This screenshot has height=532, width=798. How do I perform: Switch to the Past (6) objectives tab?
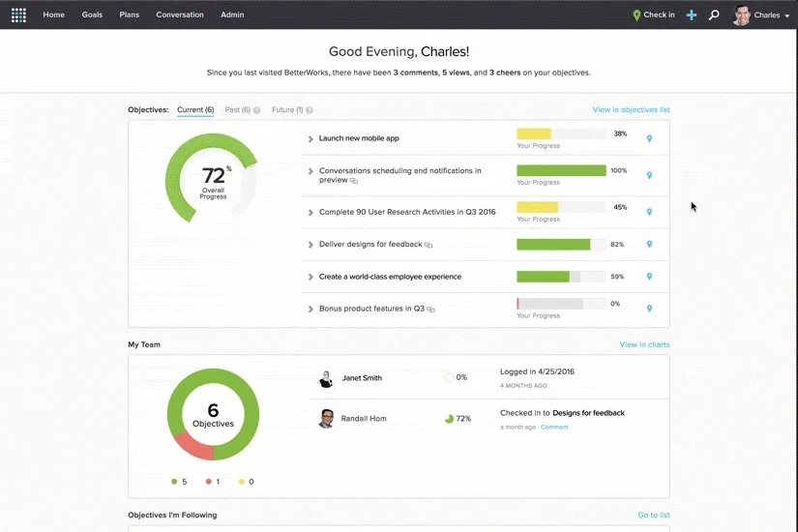(x=238, y=110)
